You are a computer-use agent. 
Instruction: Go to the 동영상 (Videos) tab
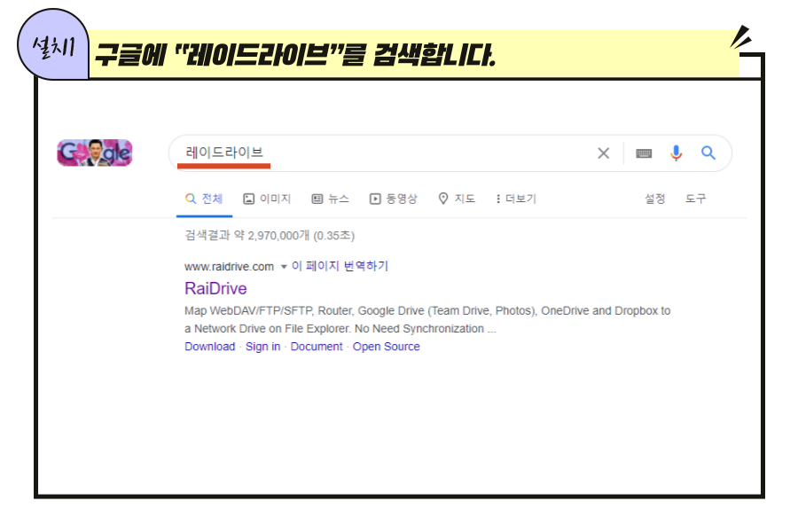click(x=393, y=199)
